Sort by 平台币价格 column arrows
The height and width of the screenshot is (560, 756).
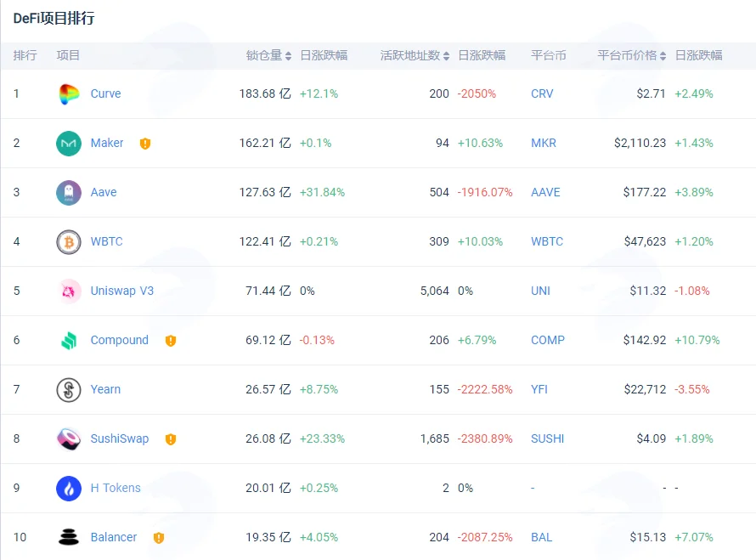tap(663, 56)
